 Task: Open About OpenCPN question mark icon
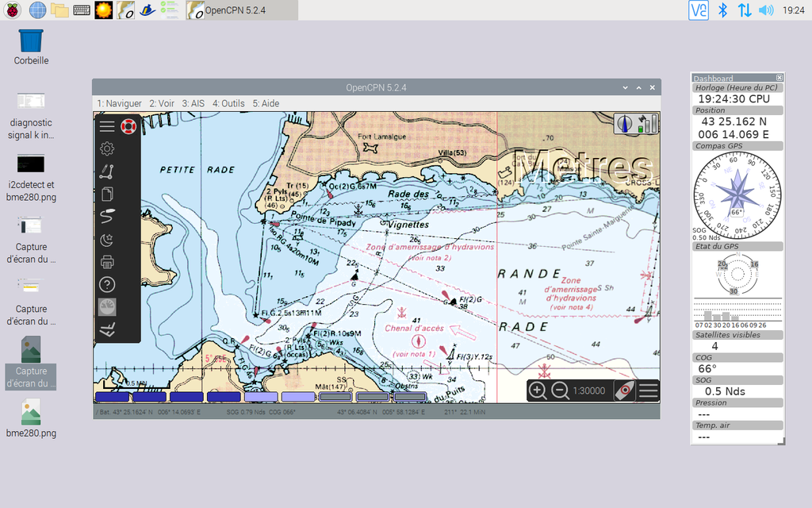(107, 285)
